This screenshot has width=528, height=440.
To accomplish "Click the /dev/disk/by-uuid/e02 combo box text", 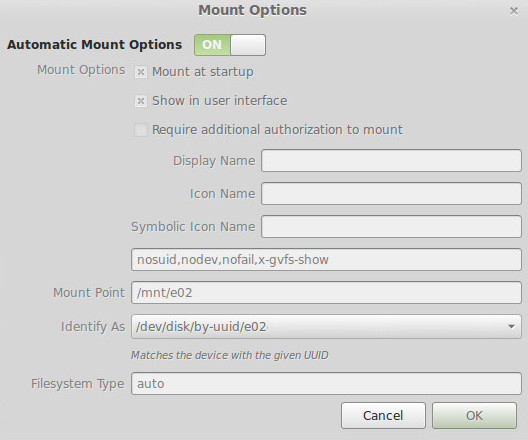I will [x=201, y=327].
